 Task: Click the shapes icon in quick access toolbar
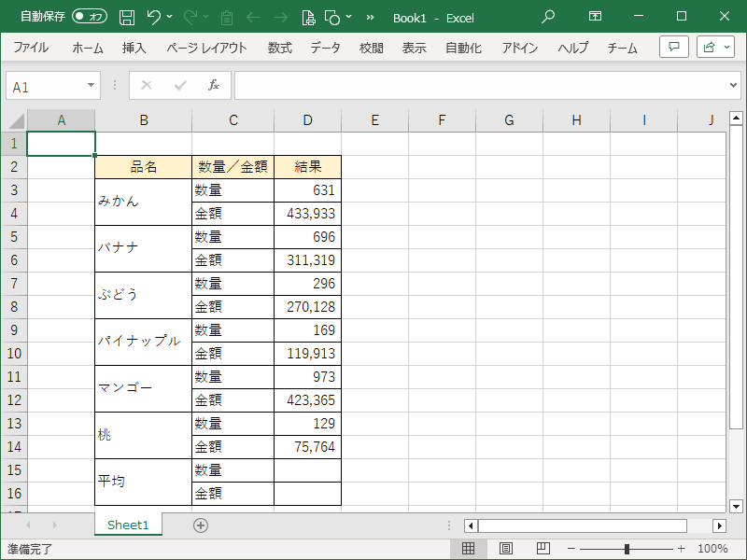tap(332, 18)
